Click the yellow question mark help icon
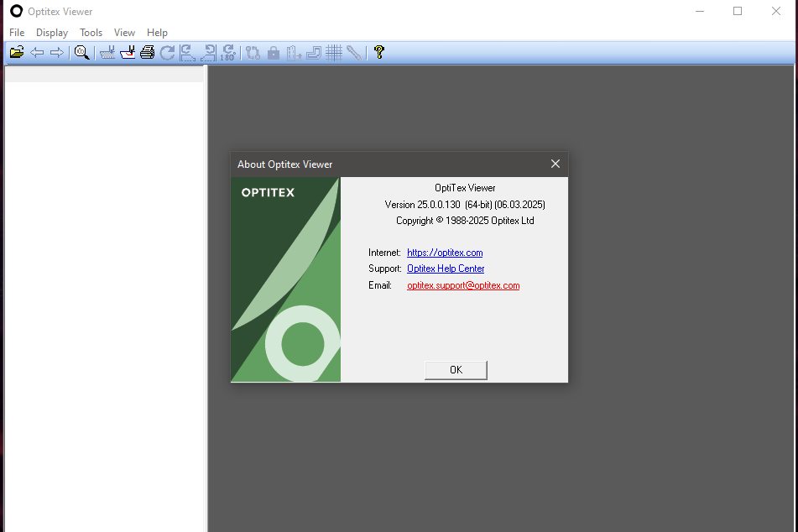The width and height of the screenshot is (798, 532). 379,53
